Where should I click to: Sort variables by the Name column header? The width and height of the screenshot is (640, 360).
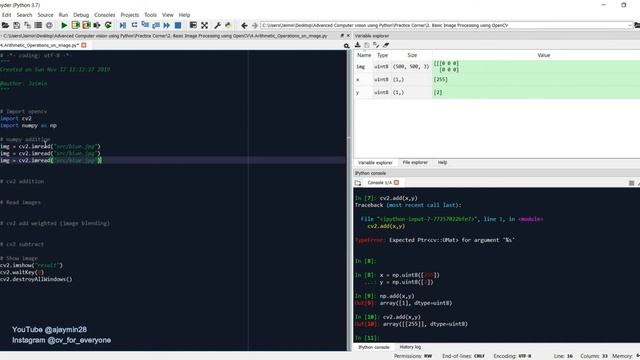tap(364, 55)
